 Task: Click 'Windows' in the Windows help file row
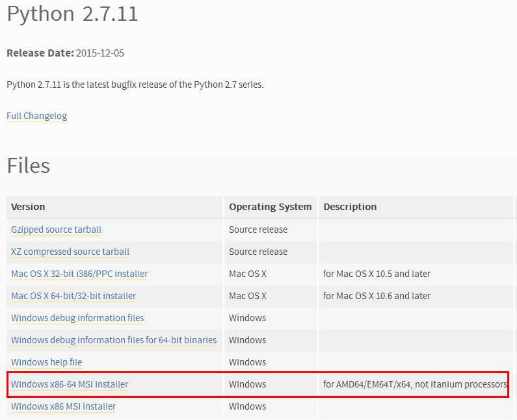pos(248,362)
